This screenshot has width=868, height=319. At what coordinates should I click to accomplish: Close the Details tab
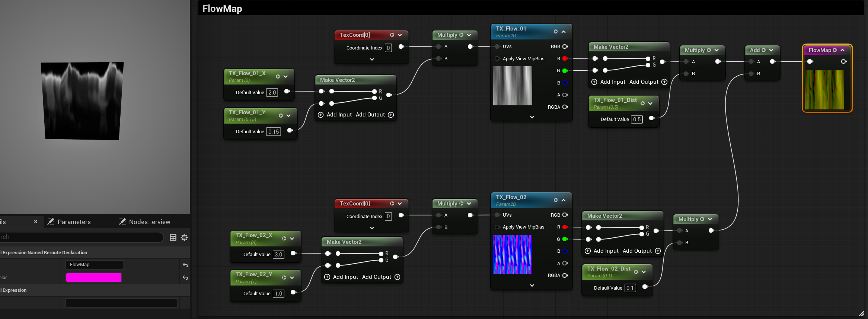click(x=36, y=221)
